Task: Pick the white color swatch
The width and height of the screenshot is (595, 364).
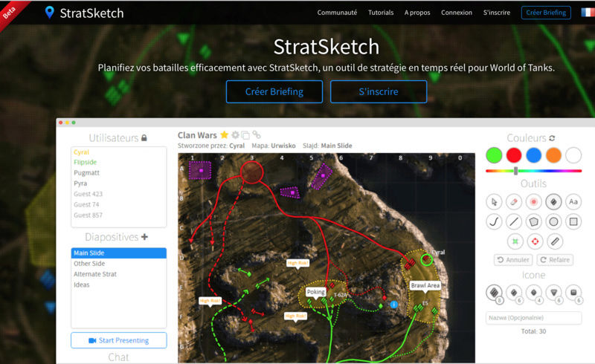Action: pyautogui.click(x=573, y=155)
